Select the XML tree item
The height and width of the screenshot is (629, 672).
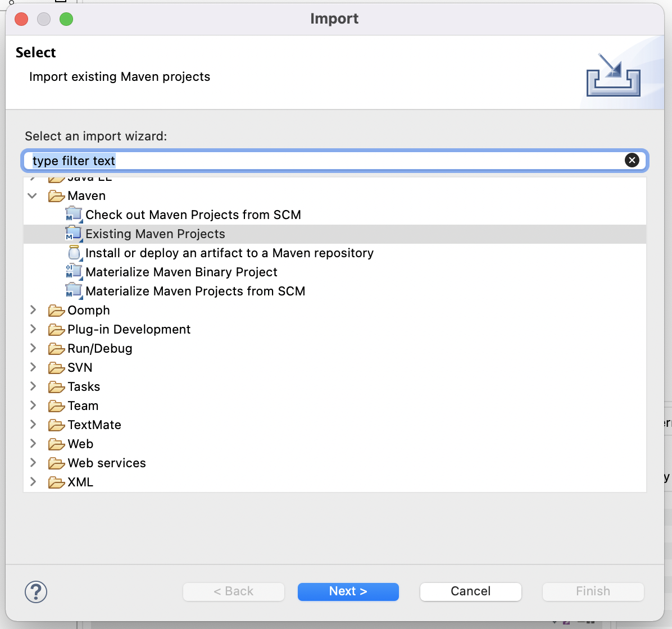point(80,482)
